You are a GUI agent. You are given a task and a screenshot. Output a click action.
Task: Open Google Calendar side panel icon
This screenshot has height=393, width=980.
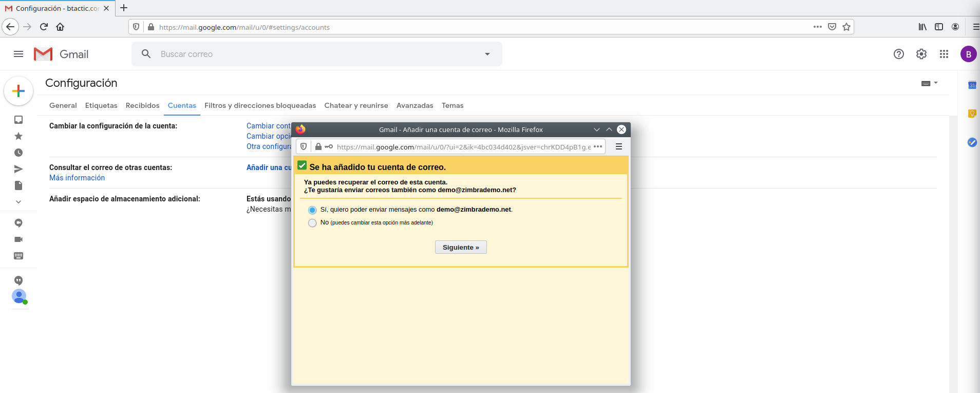coord(972,85)
